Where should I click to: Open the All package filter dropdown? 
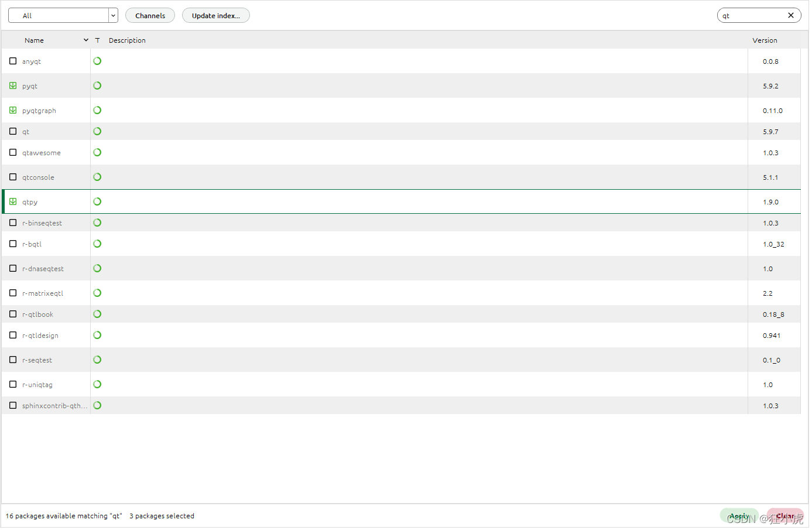tap(63, 15)
